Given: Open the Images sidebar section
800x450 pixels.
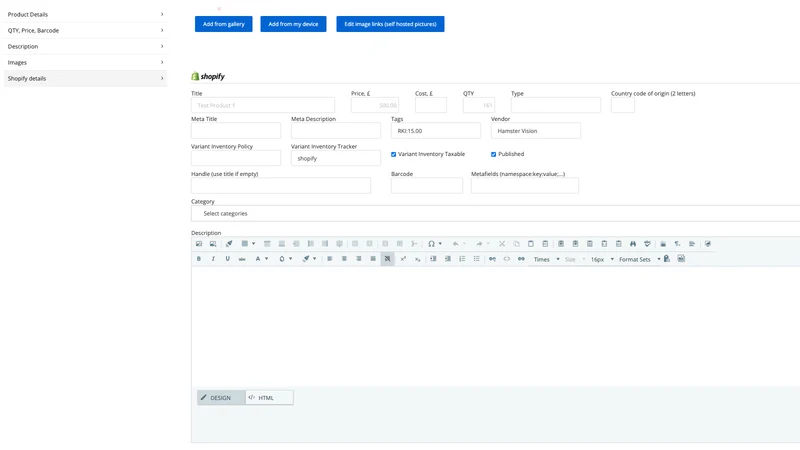Looking at the screenshot, I should (x=85, y=62).
